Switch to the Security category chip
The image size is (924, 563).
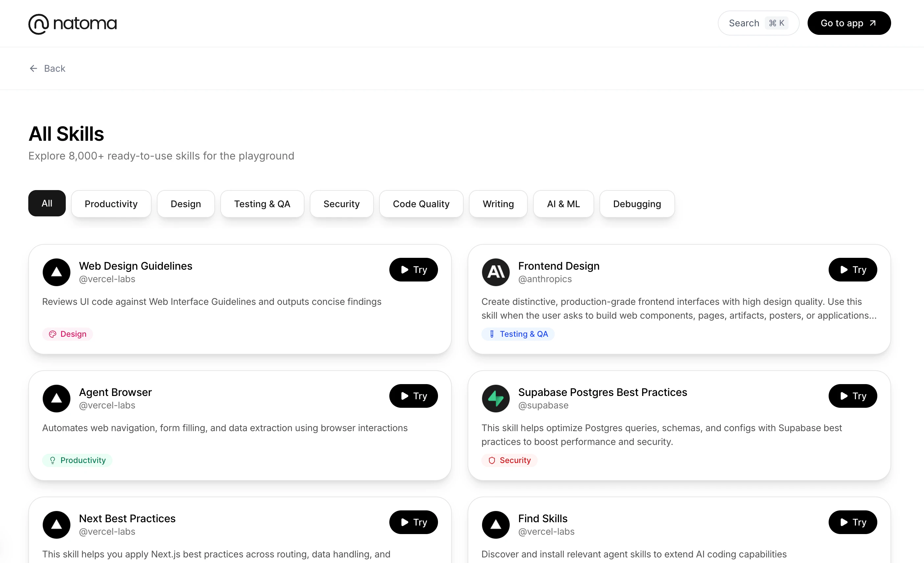point(341,204)
